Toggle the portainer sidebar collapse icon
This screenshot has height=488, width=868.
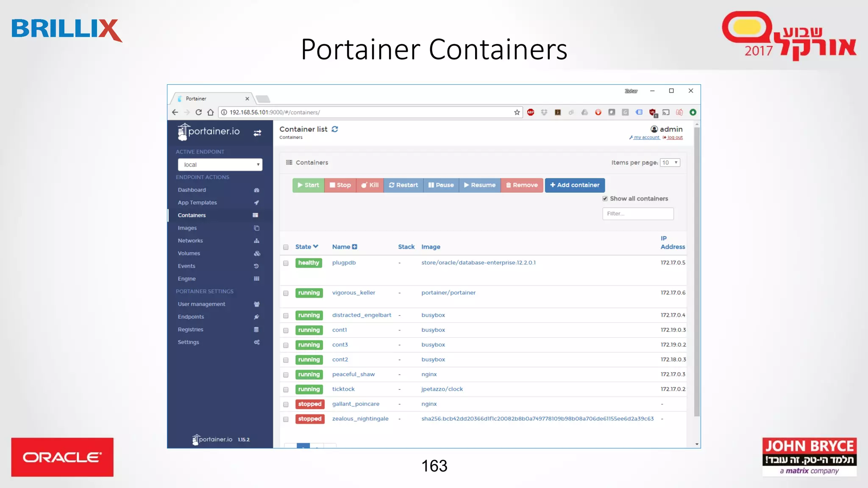click(x=257, y=133)
